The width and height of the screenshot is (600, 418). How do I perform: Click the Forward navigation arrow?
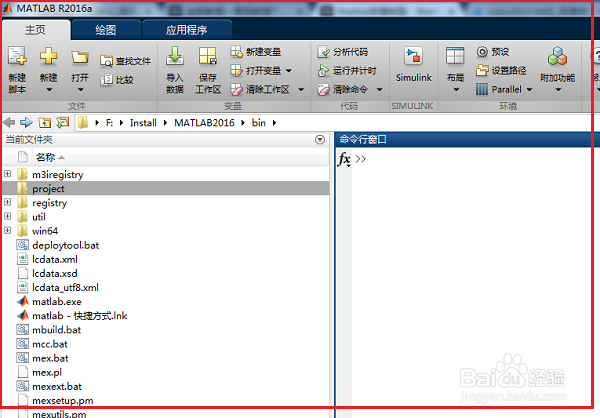point(26,122)
